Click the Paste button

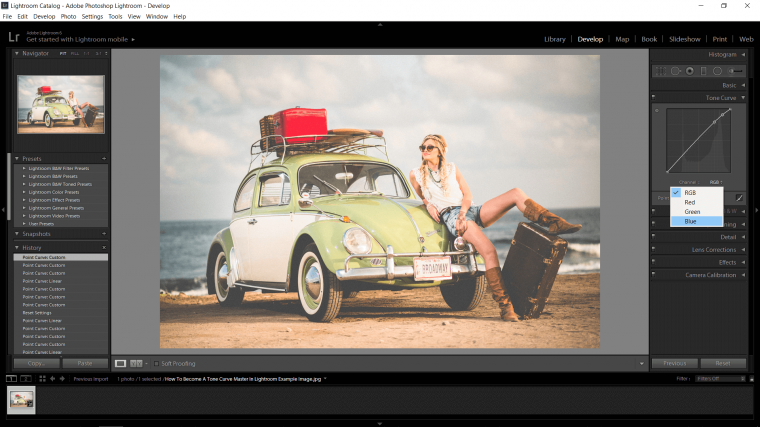85,363
